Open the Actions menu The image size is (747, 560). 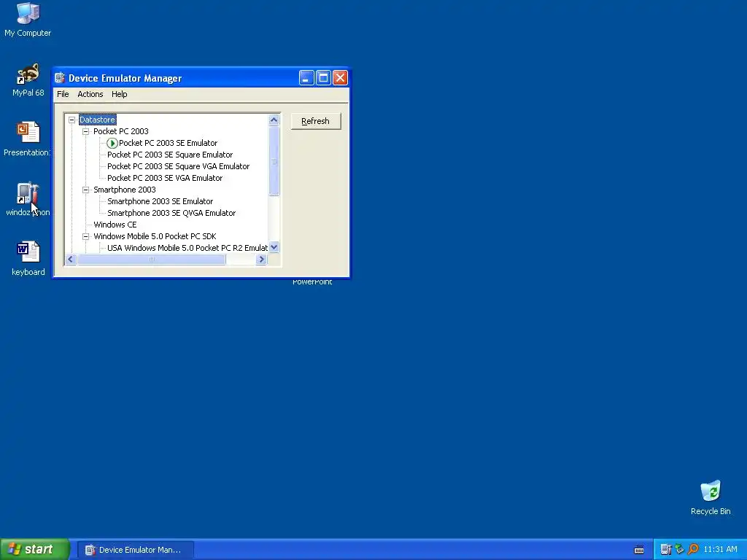coord(90,94)
